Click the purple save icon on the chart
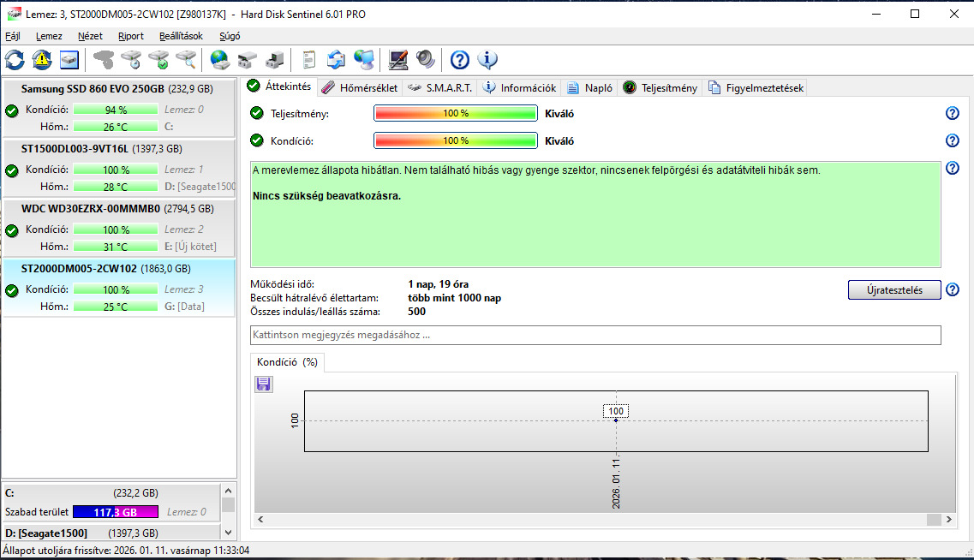This screenshot has width=974, height=560. click(263, 384)
